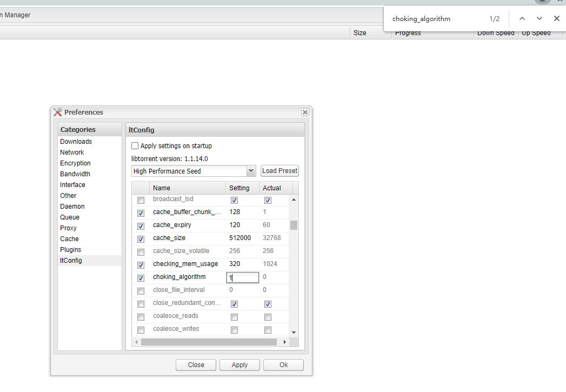This screenshot has width=566, height=392.
Task: Click the horizontal scrollbar thumb
Action: tap(209, 342)
